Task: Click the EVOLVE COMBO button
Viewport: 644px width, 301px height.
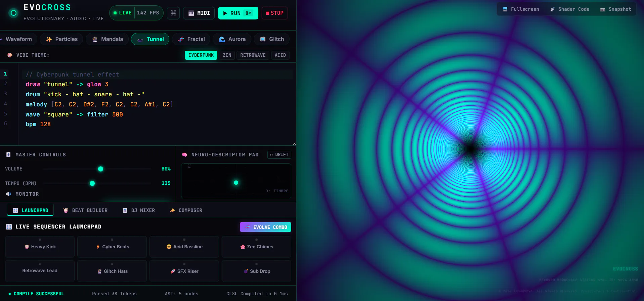Action: click(x=265, y=227)
